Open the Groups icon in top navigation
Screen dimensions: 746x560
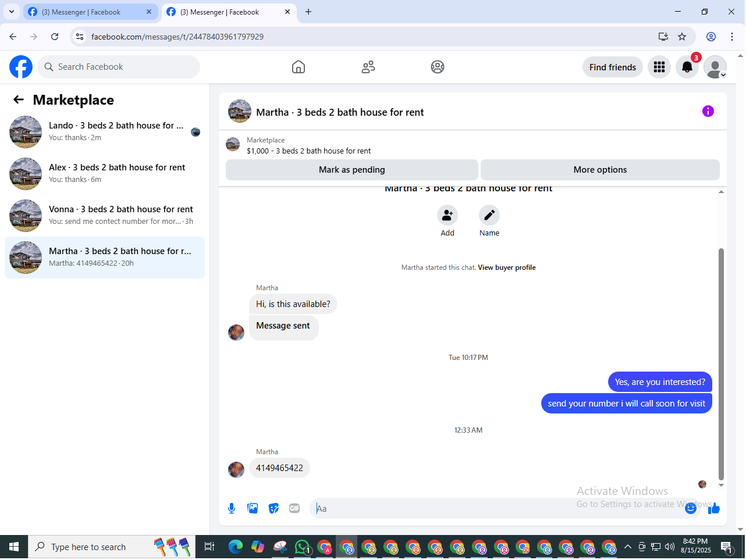(438, 67)
